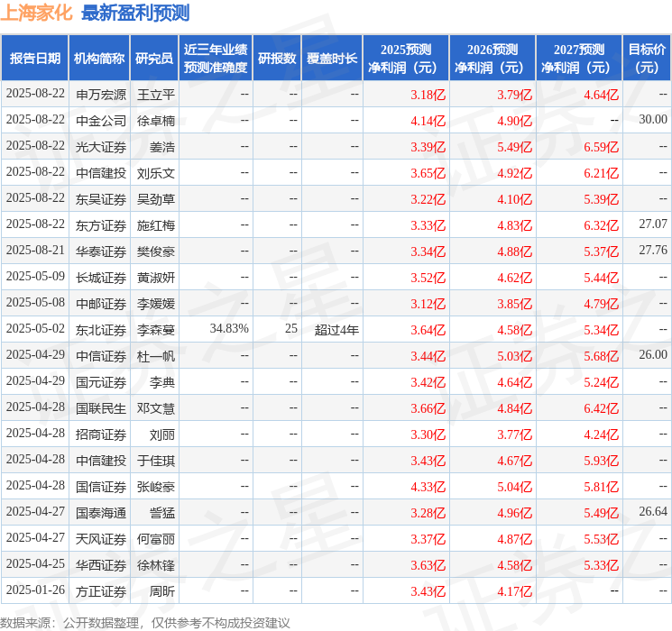Image resolution: width=672 pixels, height=631 pixels.
Task: Select the 东吴证券 institution cell
Action: pos(101,199)
